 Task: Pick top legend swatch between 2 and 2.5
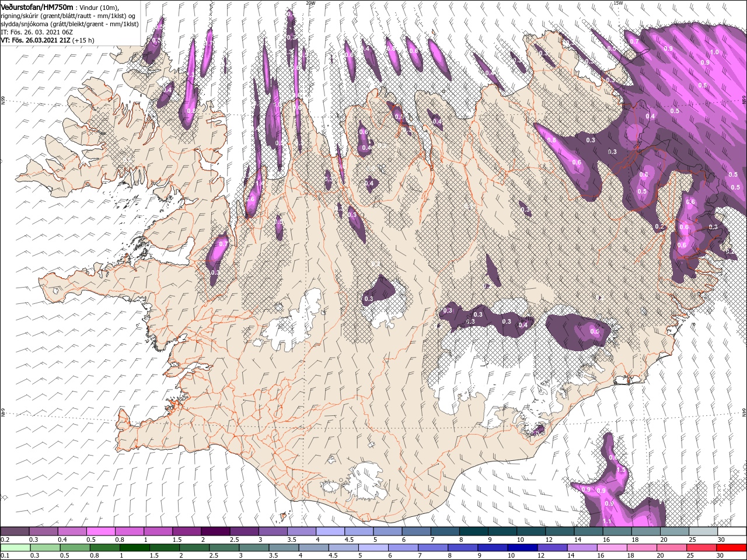coord(215,531)
